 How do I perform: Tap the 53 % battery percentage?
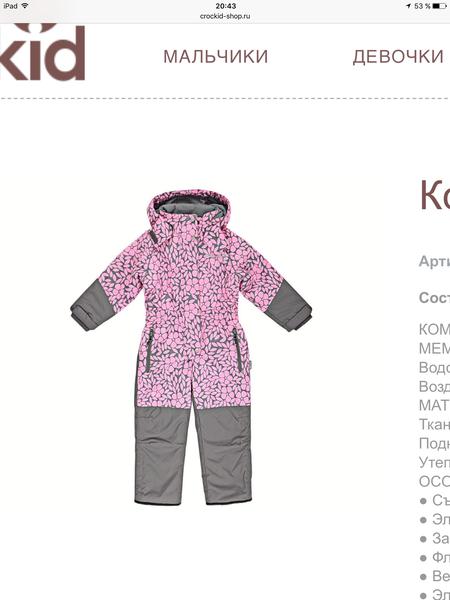click(x=422, y=6)
